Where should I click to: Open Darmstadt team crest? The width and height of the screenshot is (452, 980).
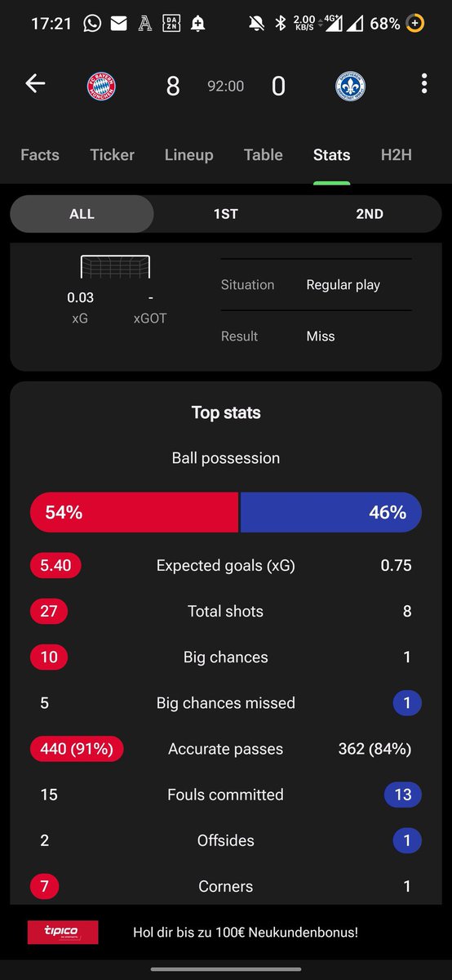tap(350, 86)
